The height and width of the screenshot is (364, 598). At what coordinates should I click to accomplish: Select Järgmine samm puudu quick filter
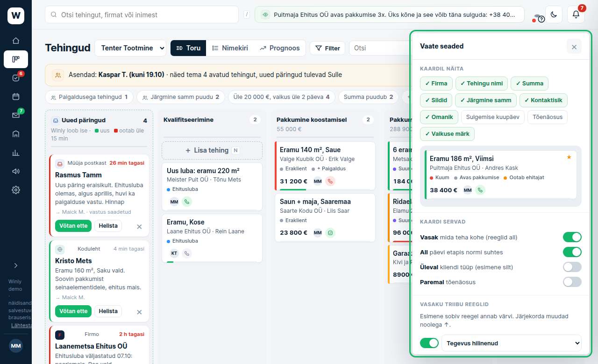click(181, 97)
